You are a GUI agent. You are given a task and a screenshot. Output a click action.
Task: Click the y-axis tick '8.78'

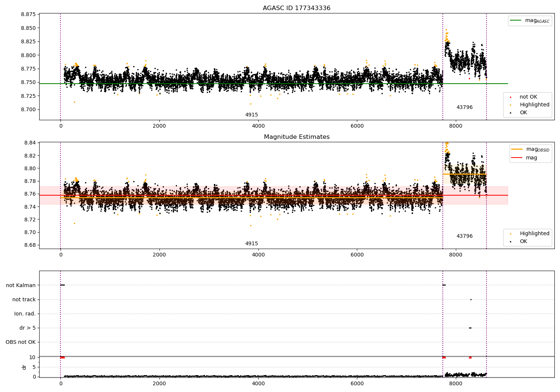pyautogui.click(x=30, y=181)
